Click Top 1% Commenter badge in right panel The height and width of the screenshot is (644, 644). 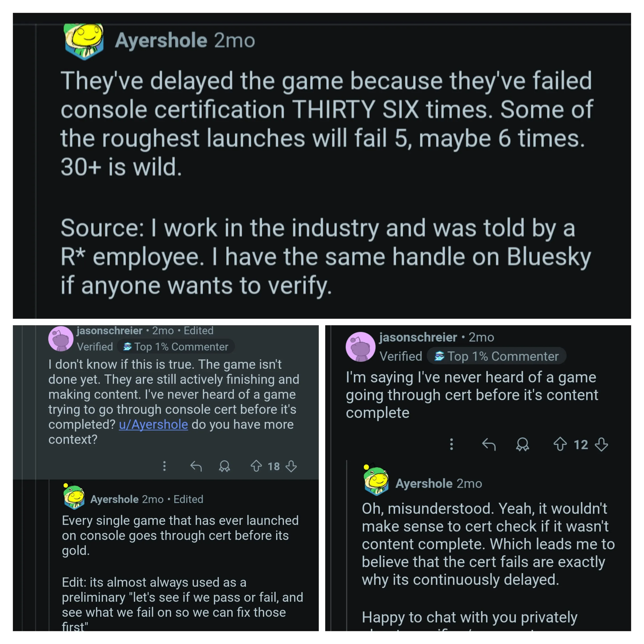point(497,356)
